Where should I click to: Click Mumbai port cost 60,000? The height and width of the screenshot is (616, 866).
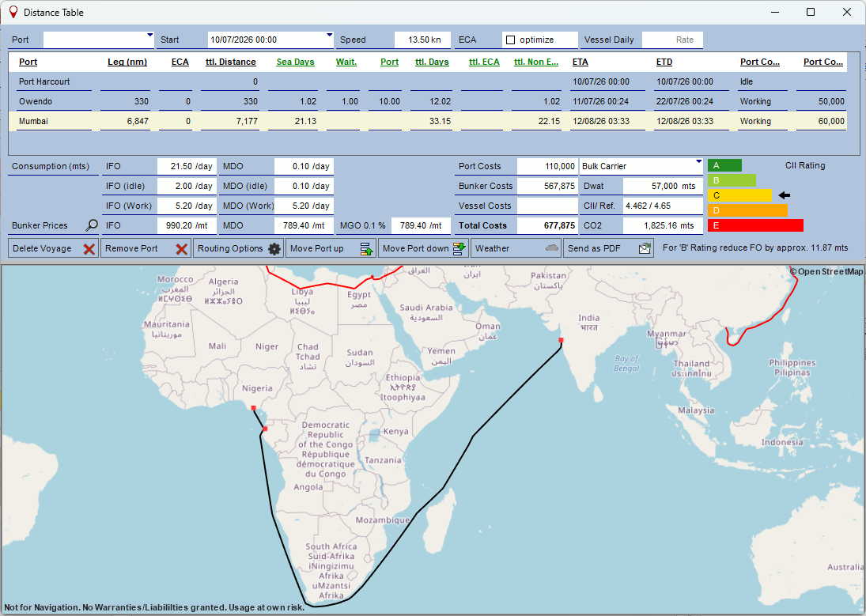[831, 121]
